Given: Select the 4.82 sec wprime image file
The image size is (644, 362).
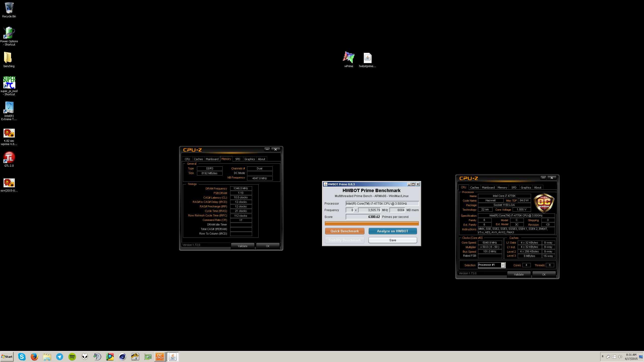Looking at the screenshot, I should (x=9, y=137).
